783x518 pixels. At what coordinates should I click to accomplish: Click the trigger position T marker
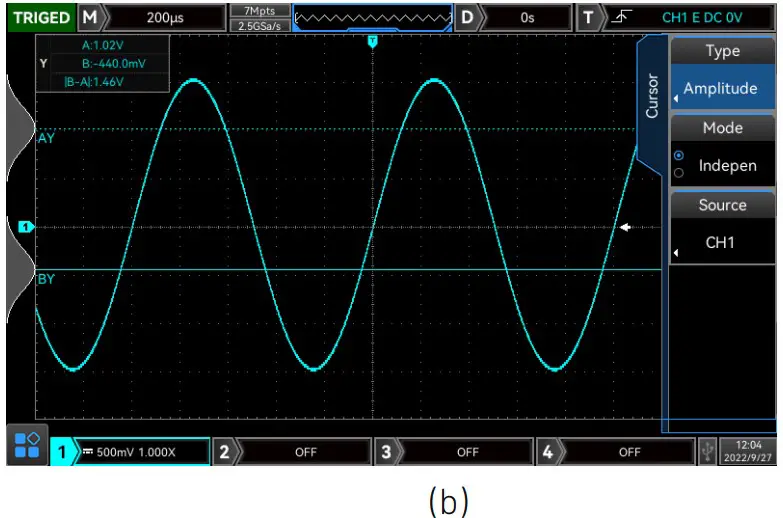(373, 41)
